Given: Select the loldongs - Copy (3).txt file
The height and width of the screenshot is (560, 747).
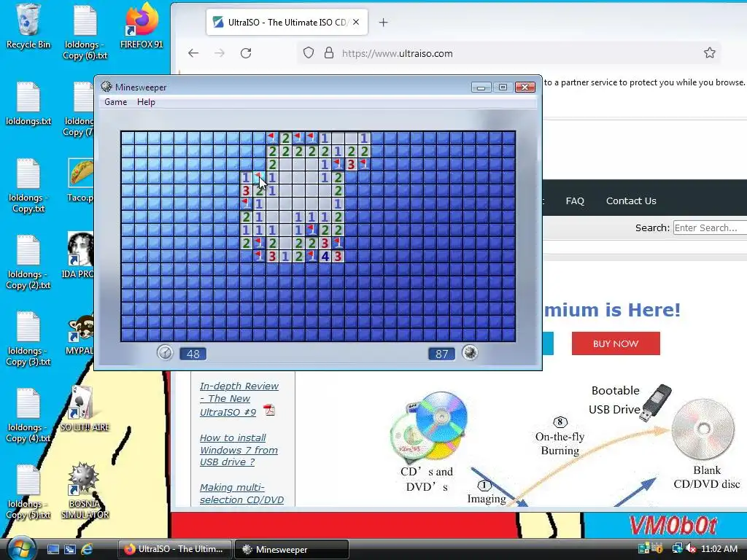Looking at the screenshot, I should tap(28, 338).
